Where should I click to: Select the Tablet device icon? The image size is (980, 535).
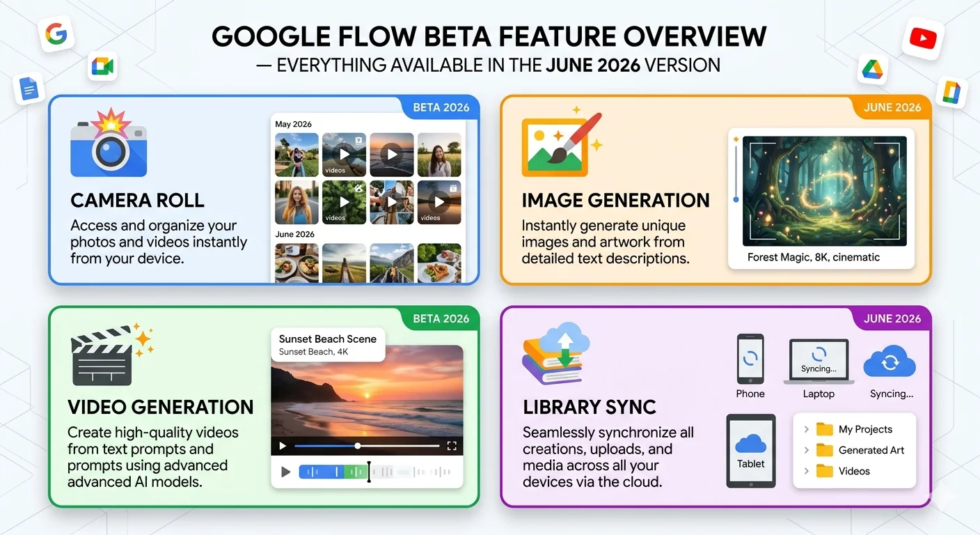pos(751,451)
